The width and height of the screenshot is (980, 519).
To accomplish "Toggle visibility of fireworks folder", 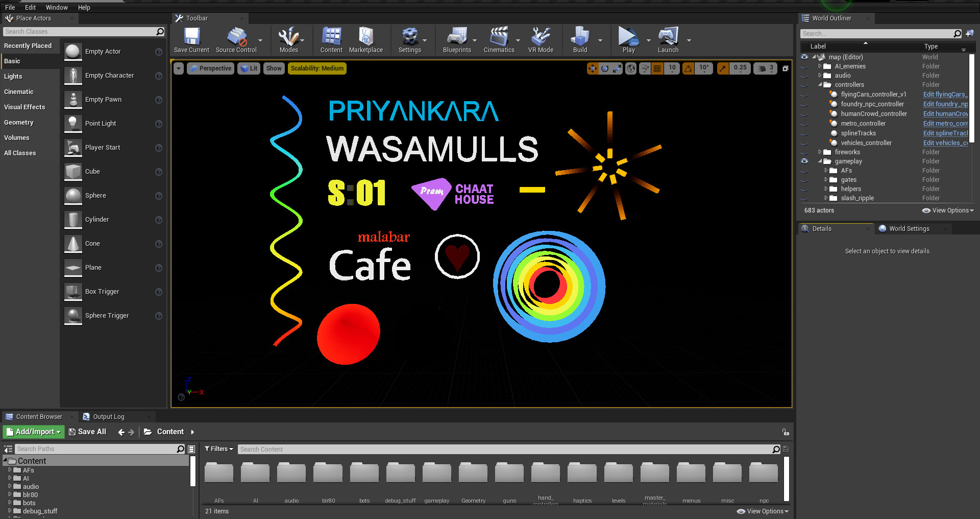I will coord(804,153).
